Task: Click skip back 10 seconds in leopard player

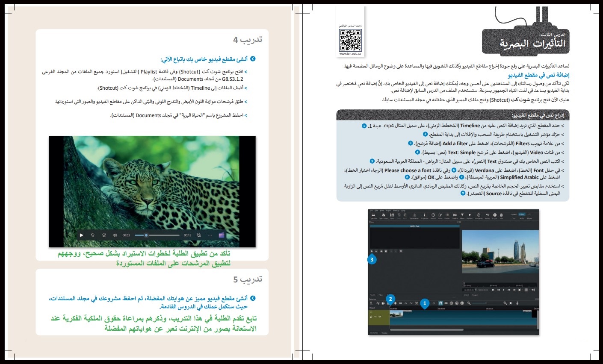Action: pos(92,235)
